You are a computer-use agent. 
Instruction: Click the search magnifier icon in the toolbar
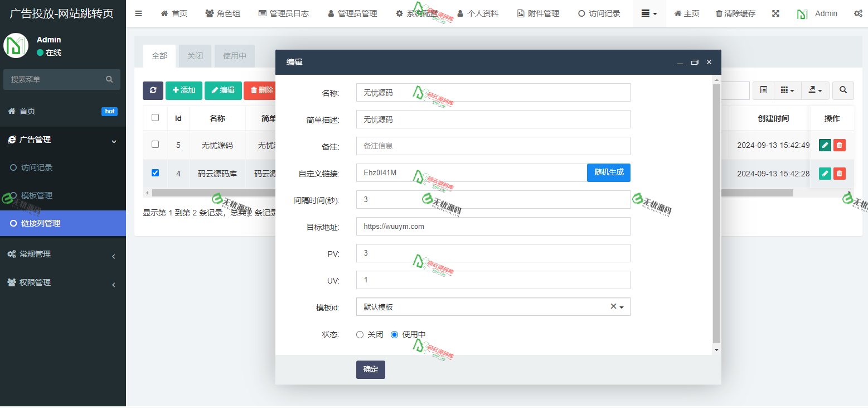843,90
